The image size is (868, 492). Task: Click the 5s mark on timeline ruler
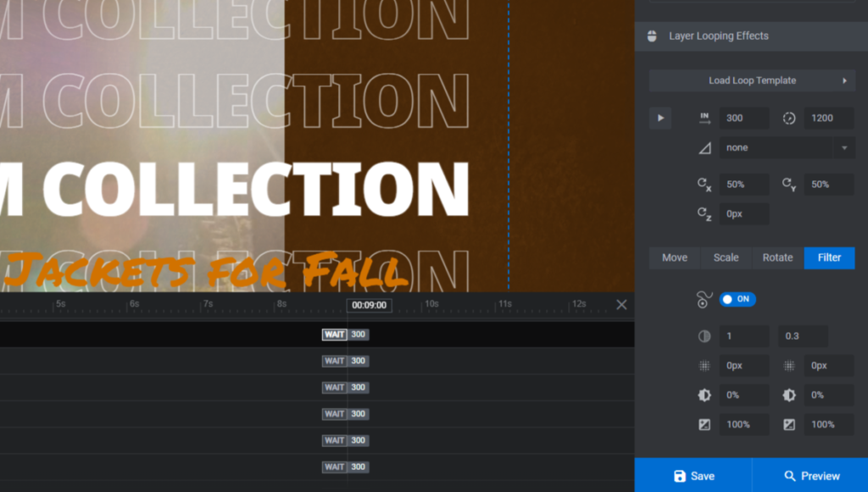coord(60,304)
